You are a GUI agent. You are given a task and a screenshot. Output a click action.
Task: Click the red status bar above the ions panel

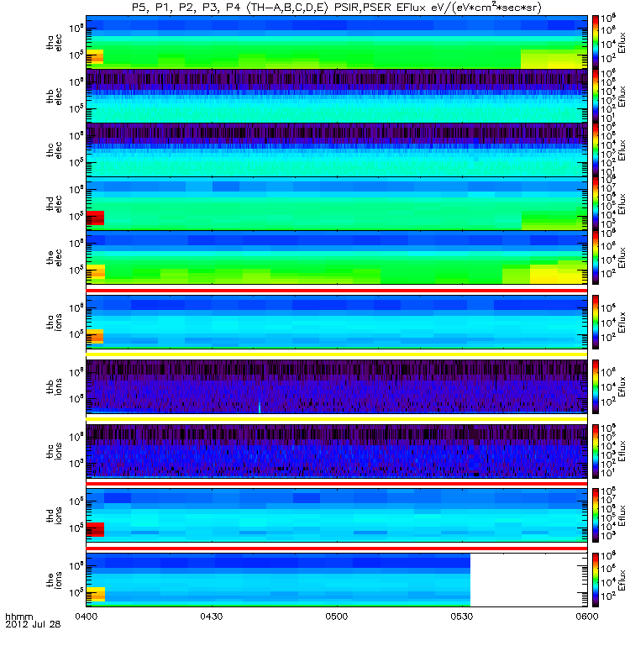[337, 549]
